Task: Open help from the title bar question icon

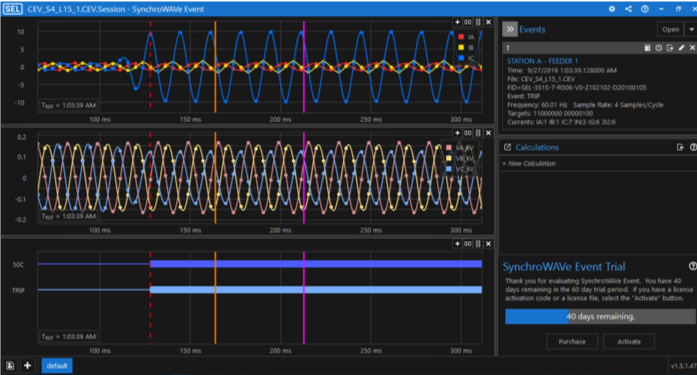Action: 645,9
